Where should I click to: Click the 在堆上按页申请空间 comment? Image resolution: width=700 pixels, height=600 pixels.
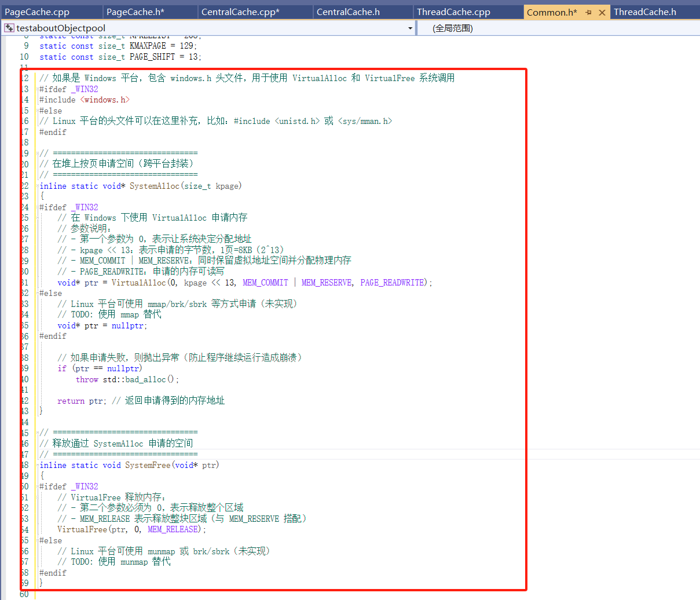click(x=117, y=164)
